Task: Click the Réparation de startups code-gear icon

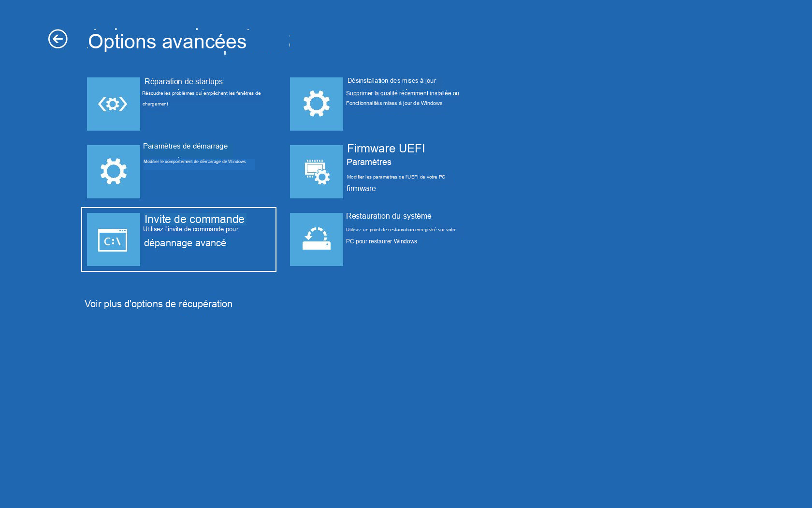Action: point(113,104)
